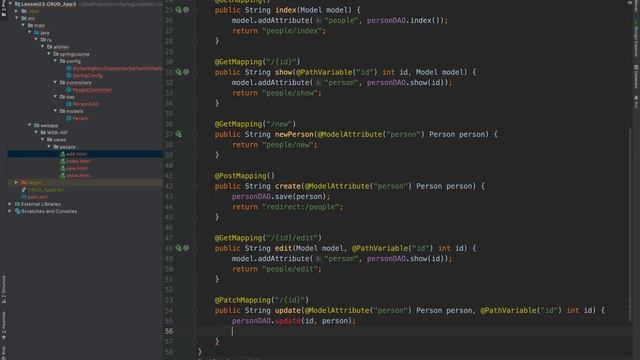This screenshot has width=640, height=360.
Task: Click the @PatchMapping annotation
Action: point(262,300)
